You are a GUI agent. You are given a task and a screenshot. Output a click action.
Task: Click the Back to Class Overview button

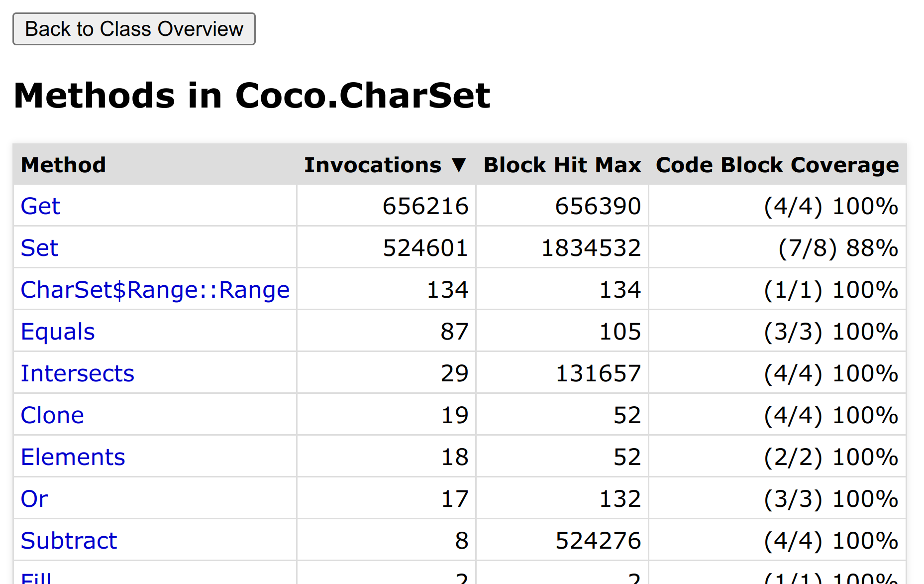[x=134, y=29]
